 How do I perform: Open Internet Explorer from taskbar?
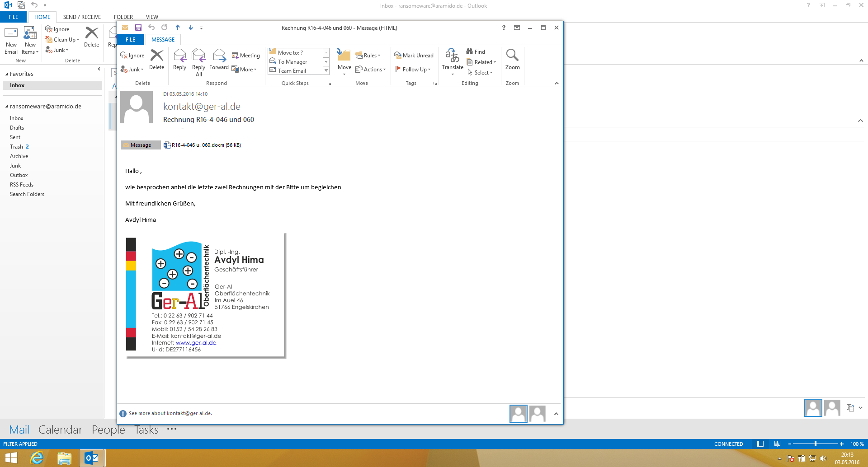(x=37, y=458)
